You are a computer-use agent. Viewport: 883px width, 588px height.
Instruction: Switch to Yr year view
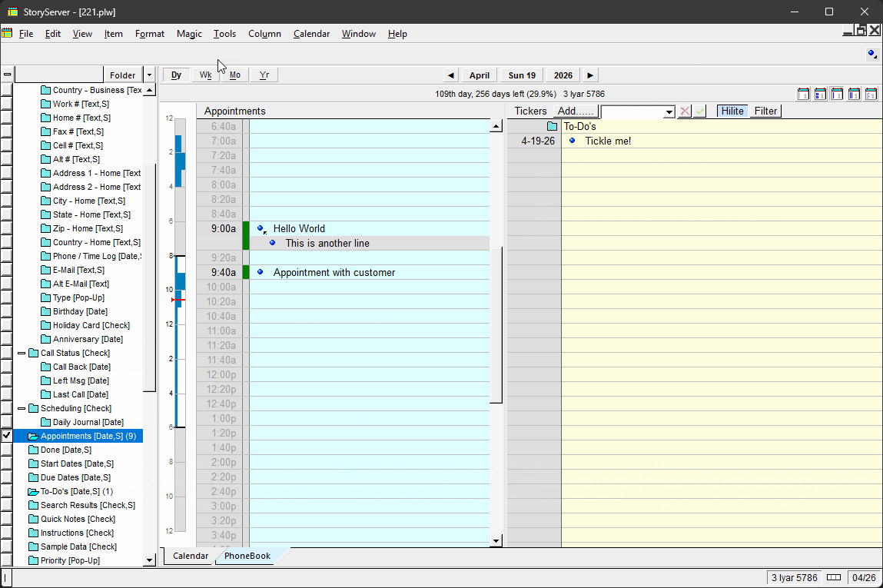[264, 75]
